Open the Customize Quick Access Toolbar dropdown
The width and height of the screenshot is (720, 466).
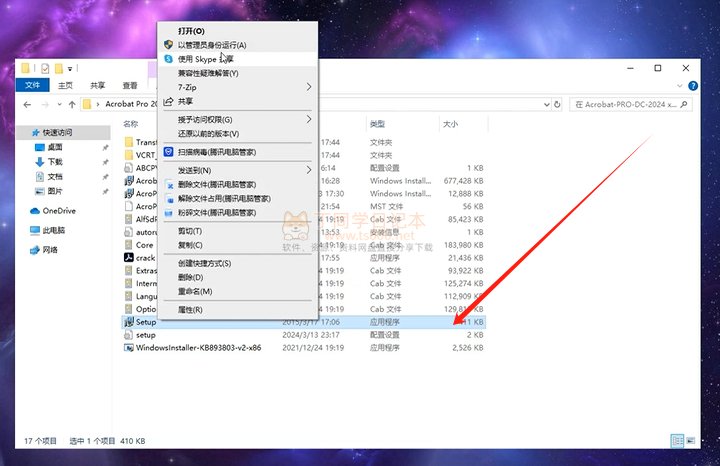click(x=70, y=69)
